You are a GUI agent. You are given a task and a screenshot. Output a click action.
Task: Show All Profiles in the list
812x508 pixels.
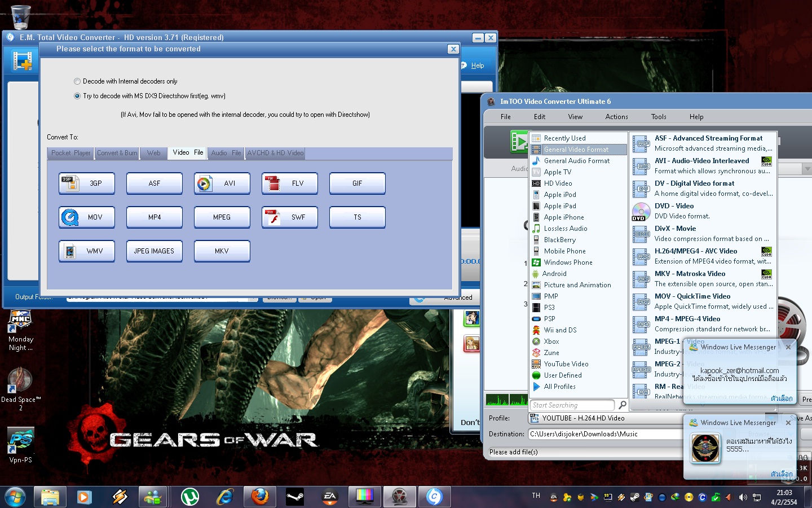[579, 387]
